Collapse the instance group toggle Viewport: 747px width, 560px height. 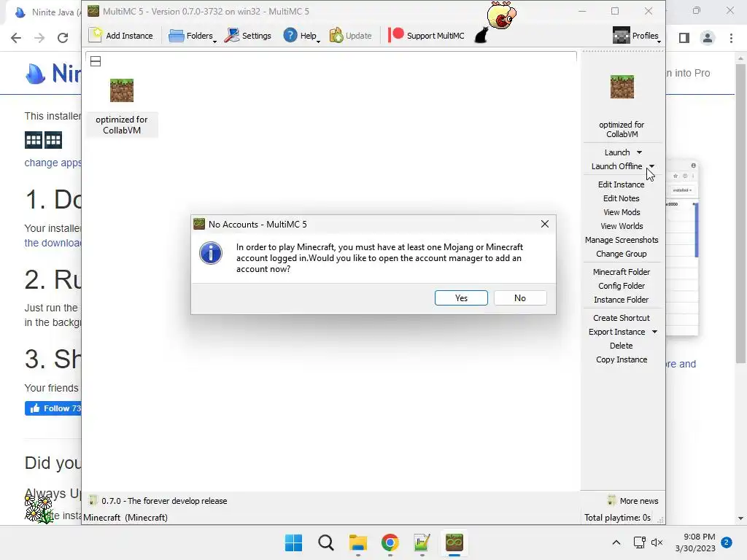point(96,61)
